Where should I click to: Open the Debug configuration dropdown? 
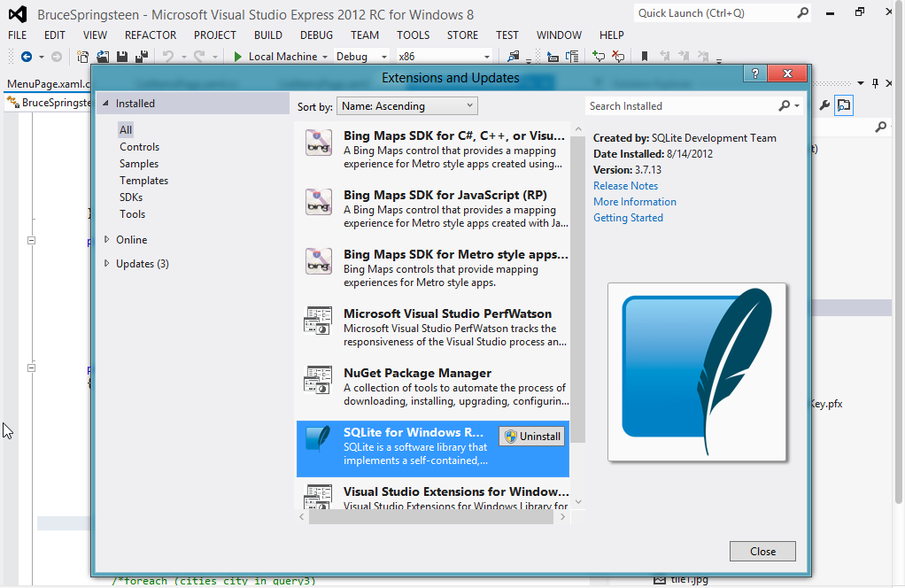[361, 57]
